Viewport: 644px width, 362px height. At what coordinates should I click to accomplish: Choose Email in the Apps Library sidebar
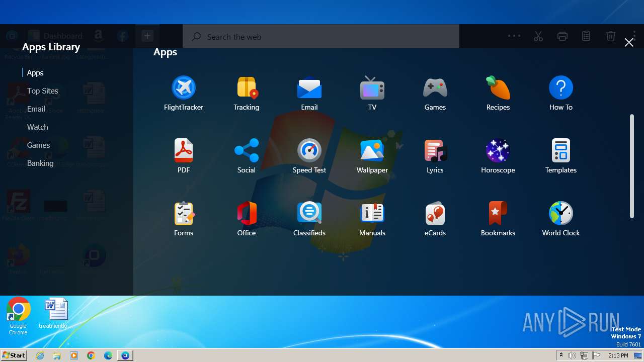pos(36,109)
